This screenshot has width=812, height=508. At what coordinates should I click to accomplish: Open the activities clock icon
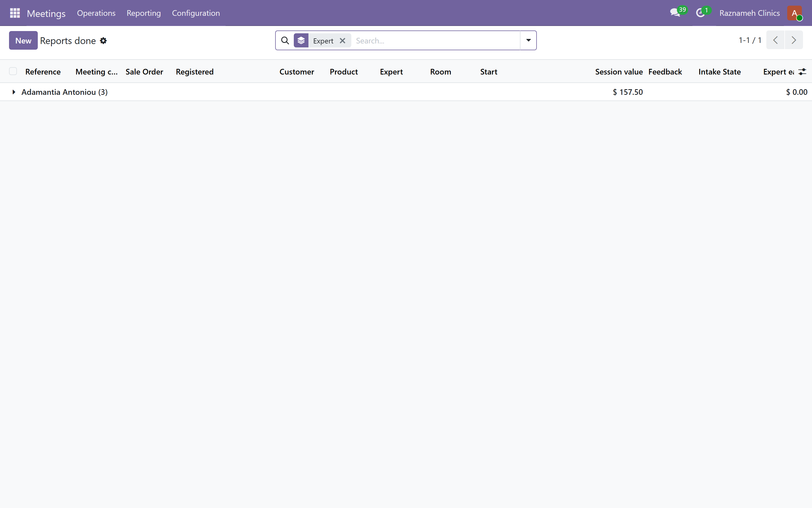700,13
